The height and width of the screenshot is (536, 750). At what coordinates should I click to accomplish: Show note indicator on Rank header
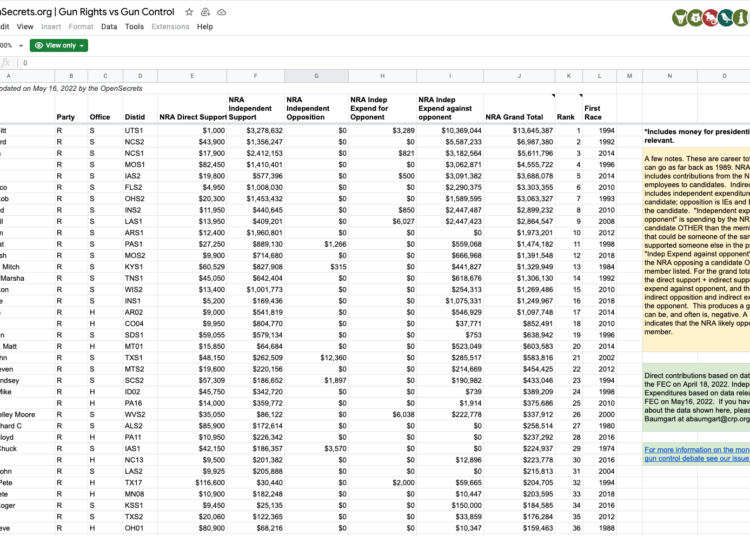[x=580, y=96]
